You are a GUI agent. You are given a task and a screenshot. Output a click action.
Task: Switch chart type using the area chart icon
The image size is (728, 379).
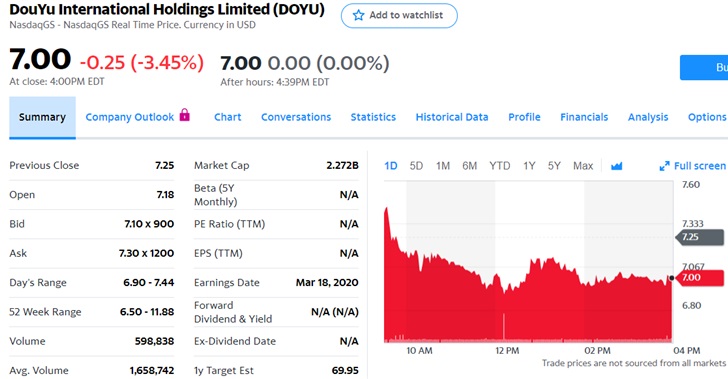[x=617, y=166]
